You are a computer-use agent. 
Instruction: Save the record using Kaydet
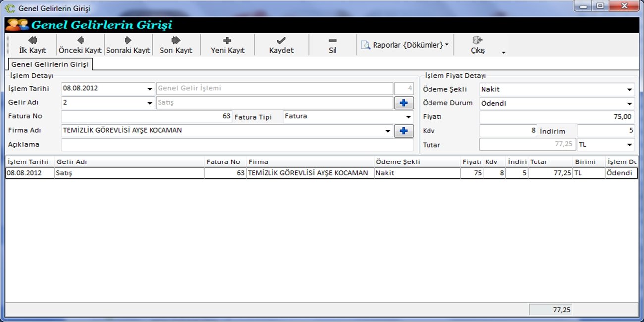281,45
